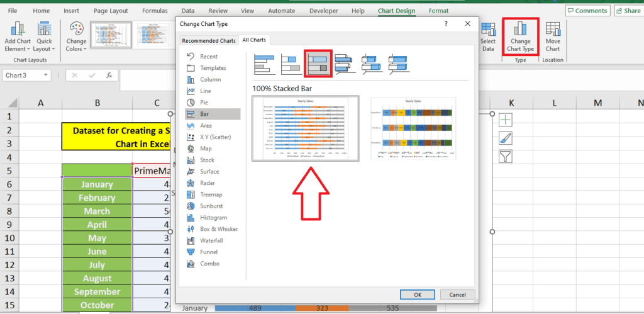Open the Home ribbon tab
This screenshot has height=314, width=644.
click(41, 11)
